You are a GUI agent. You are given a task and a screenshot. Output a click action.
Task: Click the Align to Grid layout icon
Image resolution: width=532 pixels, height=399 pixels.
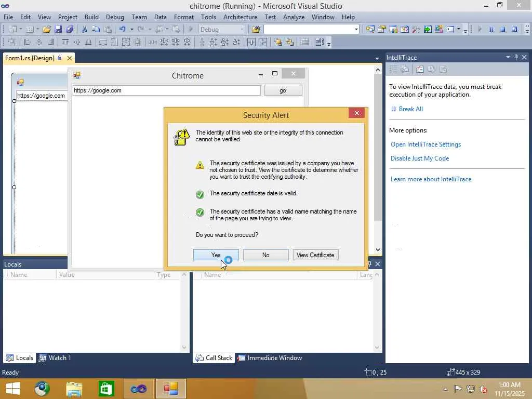click(12, 43)
